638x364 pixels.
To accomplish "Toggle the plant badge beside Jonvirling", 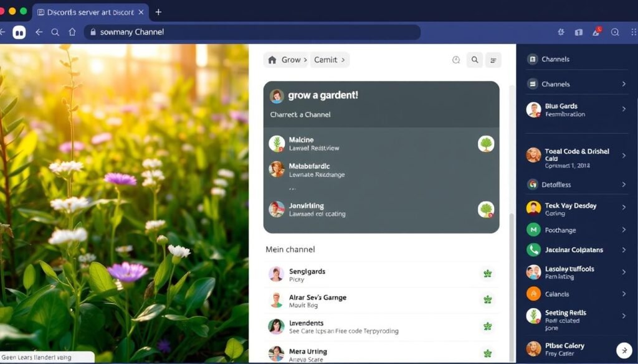I will click(x=486, y=210).
